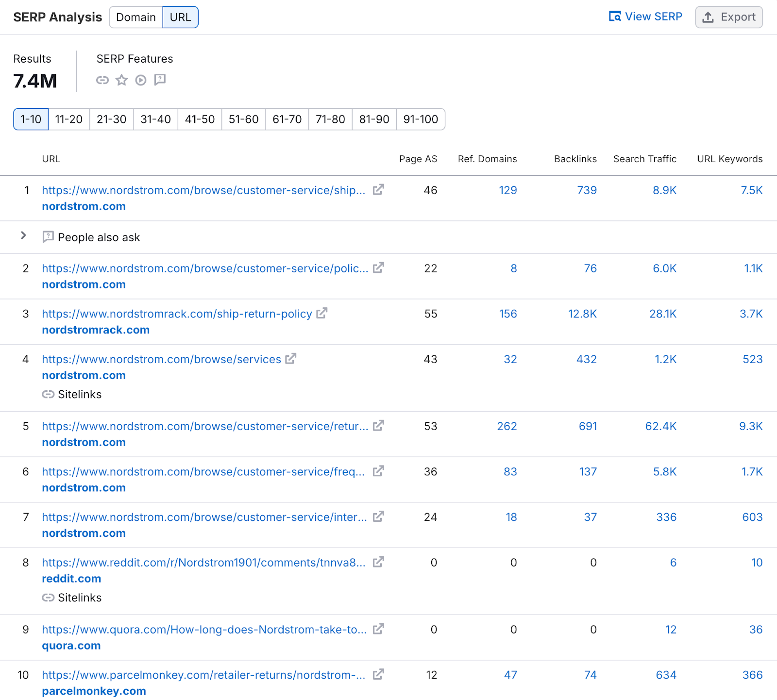Click the Video SERP feature icon

[x=141, y=80]
